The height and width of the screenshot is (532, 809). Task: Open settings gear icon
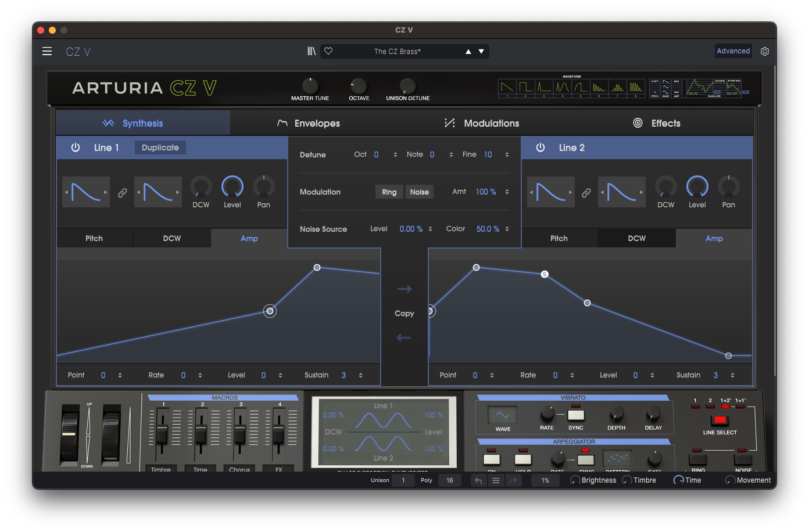765,51
